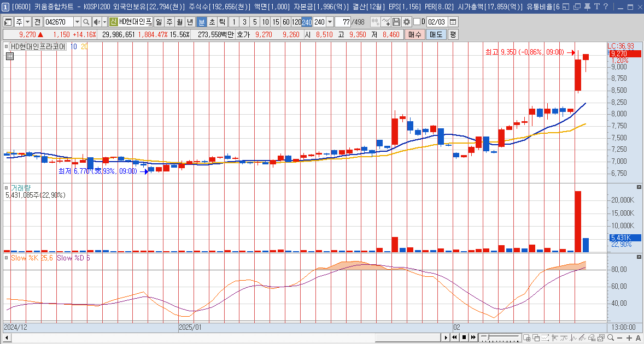Click the chart zoom slider at the bottom
The width and height of the screenshot is (644, 344).
point(500,337)
